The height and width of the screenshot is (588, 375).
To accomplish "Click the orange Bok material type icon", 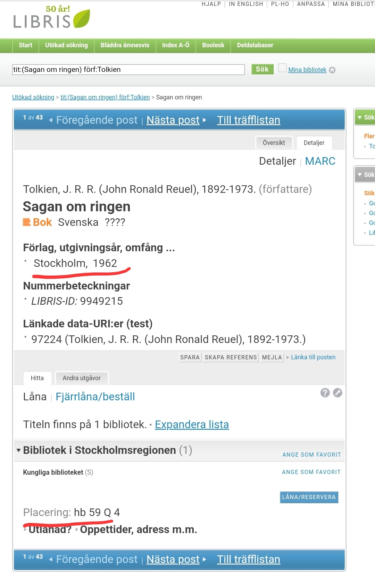I will tap(27, 222).
